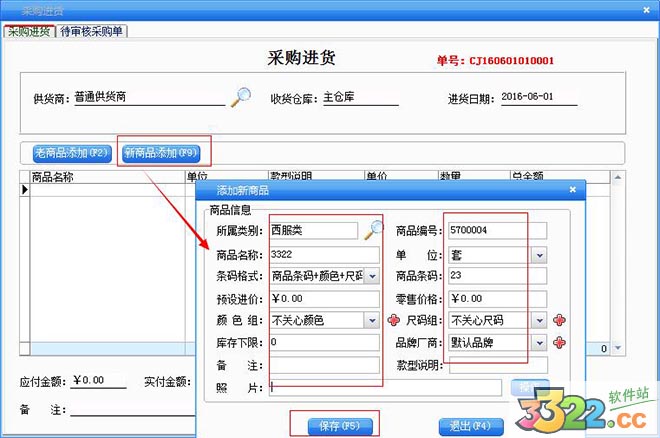Viewport: 660px width, 438px height.
Task: Switch to 采购进货 tab
Action: point(29,31)
